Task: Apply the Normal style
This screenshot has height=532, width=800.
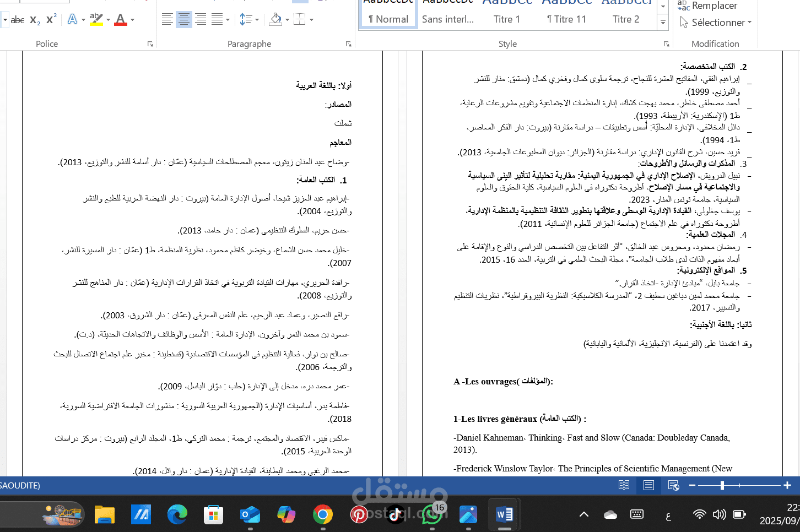Action: (388, 14)
